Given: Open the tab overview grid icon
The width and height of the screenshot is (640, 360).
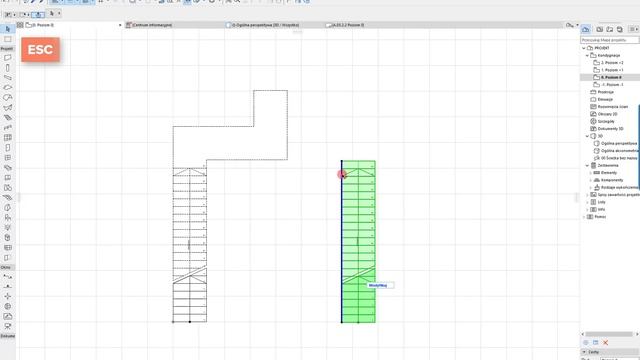Looking at the screenshot, I should (x=20, y=25).
